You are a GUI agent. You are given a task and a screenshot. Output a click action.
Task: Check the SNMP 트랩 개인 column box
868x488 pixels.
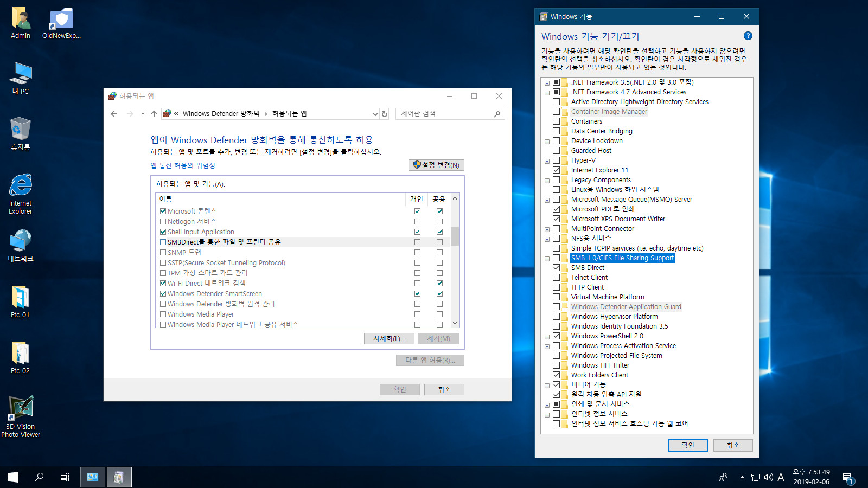417,253
